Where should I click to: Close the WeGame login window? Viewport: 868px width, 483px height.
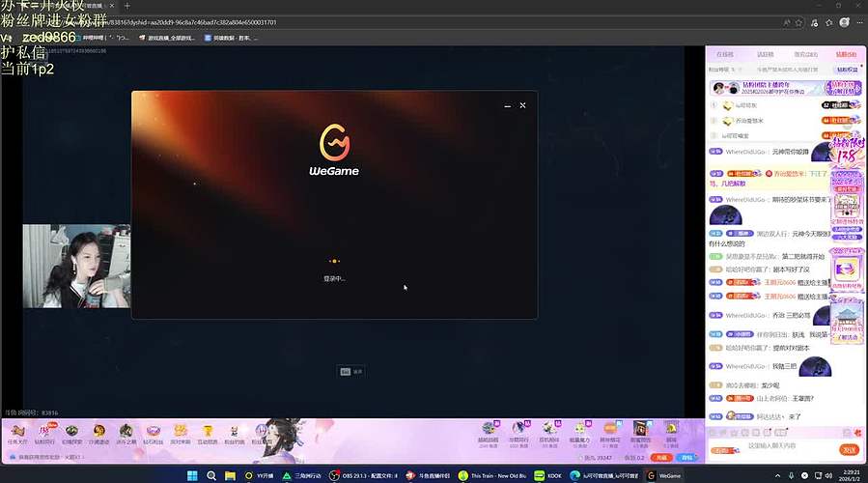point(523,105)
